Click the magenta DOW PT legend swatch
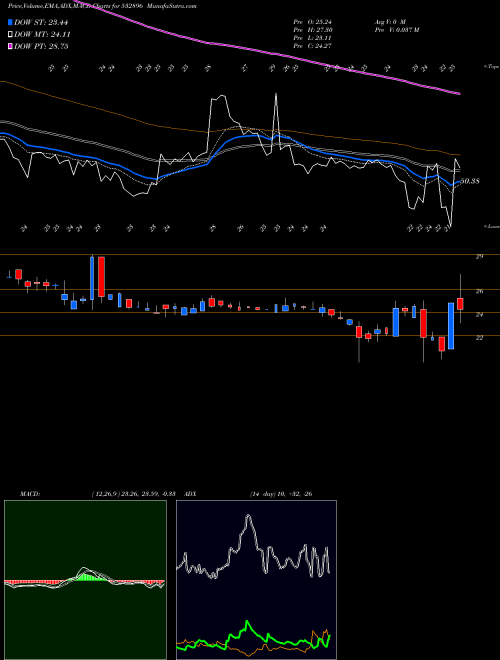 click(10, 46)
